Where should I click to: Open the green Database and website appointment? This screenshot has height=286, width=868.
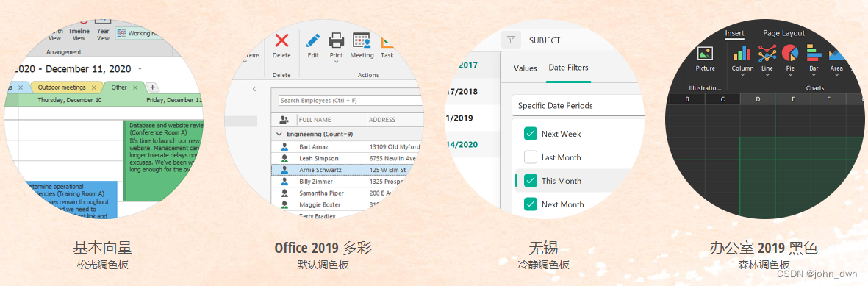164,161
